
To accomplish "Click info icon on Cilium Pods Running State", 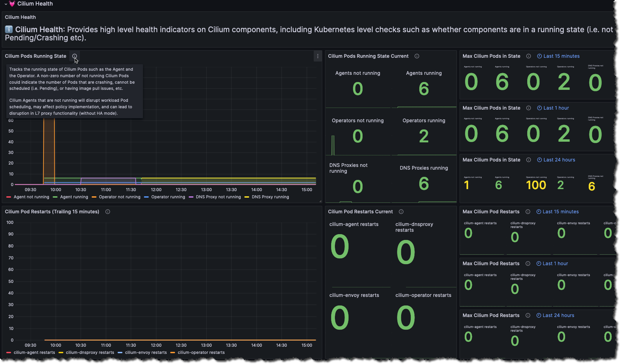I will click(x=74, y=56).
